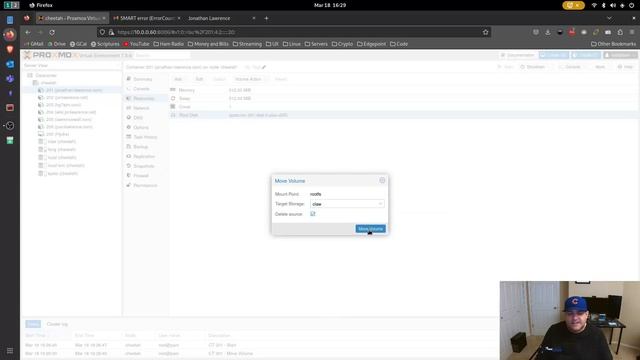The height and width of the screenshot is (360, 640).
Task: Click the Firefox dock icon
Action: click(x=10, y=35)
